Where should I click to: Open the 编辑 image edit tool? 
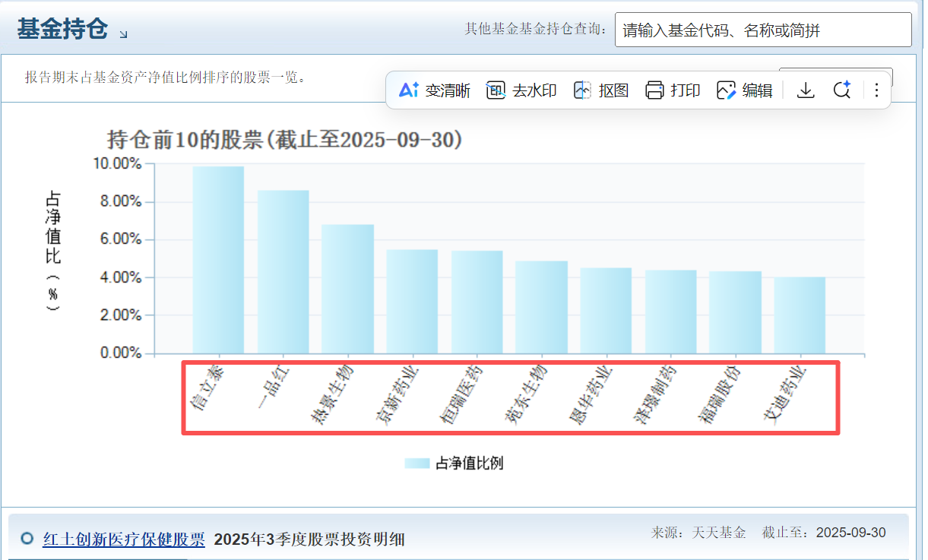(744, 90)
